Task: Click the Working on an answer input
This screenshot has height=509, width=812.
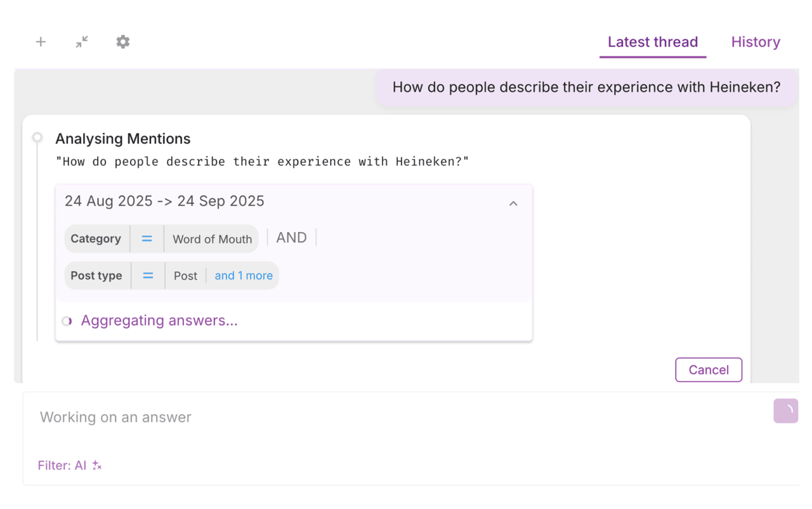Action: (x=381, y=417)
